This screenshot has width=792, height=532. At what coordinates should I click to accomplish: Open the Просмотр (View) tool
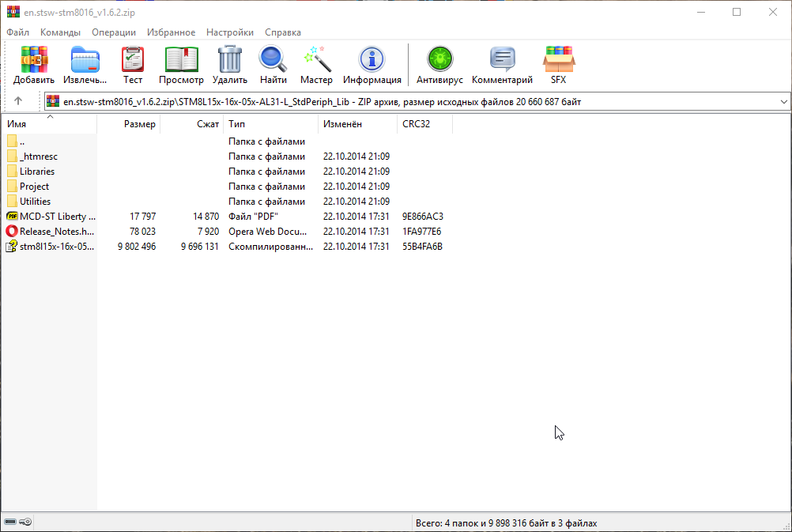coord(181,59)
